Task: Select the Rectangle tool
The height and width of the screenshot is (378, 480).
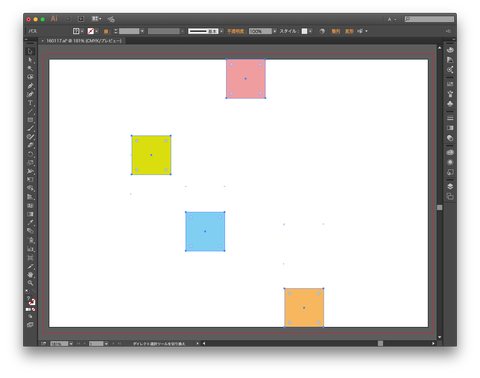Action: (30, 120)
